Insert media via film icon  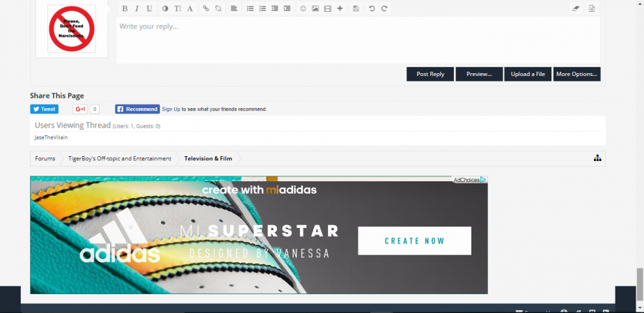(x=327, y=8)
